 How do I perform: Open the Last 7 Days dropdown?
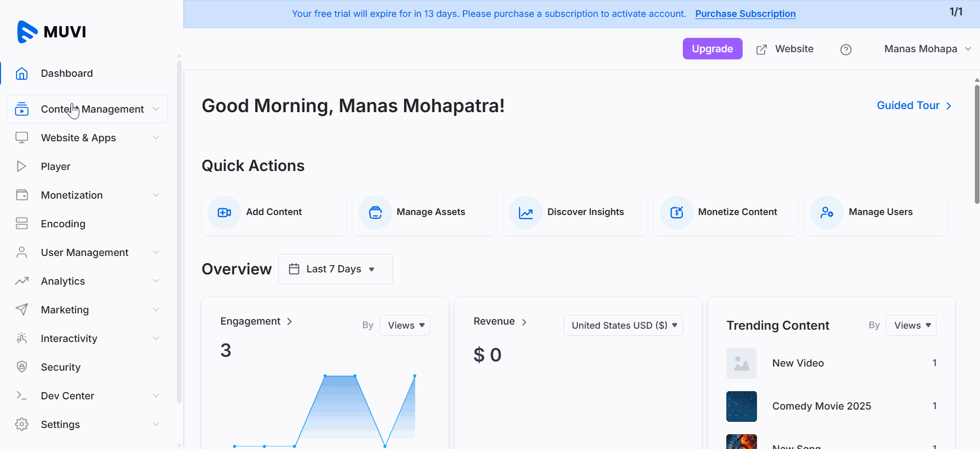(x=335, y=269)
